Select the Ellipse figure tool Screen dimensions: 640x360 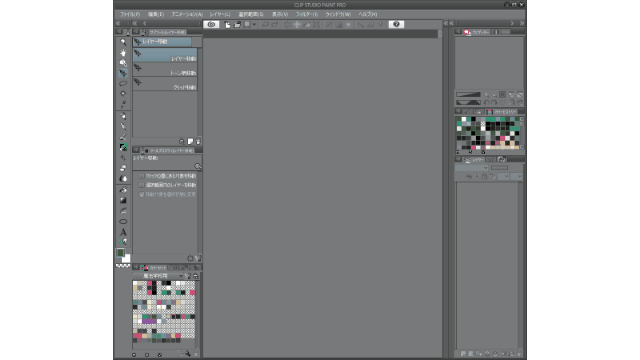[x=123, y=222]
